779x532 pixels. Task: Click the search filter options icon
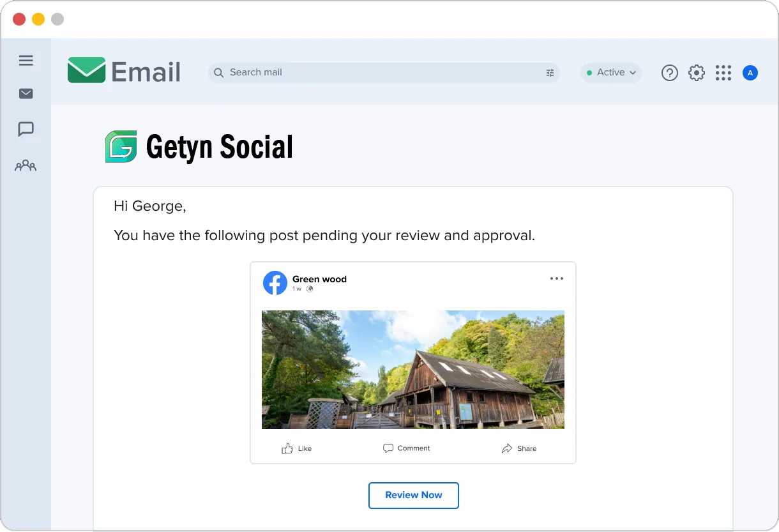[x=550, y=73]
